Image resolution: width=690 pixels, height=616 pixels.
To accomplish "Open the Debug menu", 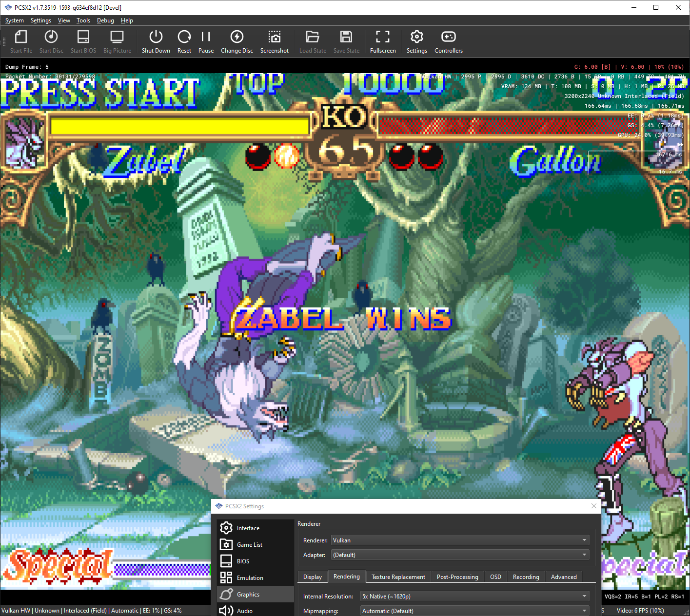I will pyautogui.click(x=105, y=20).
